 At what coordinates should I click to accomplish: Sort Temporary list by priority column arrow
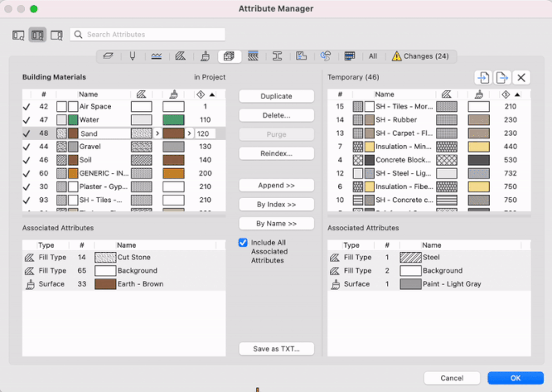click(x=517, y=94)
